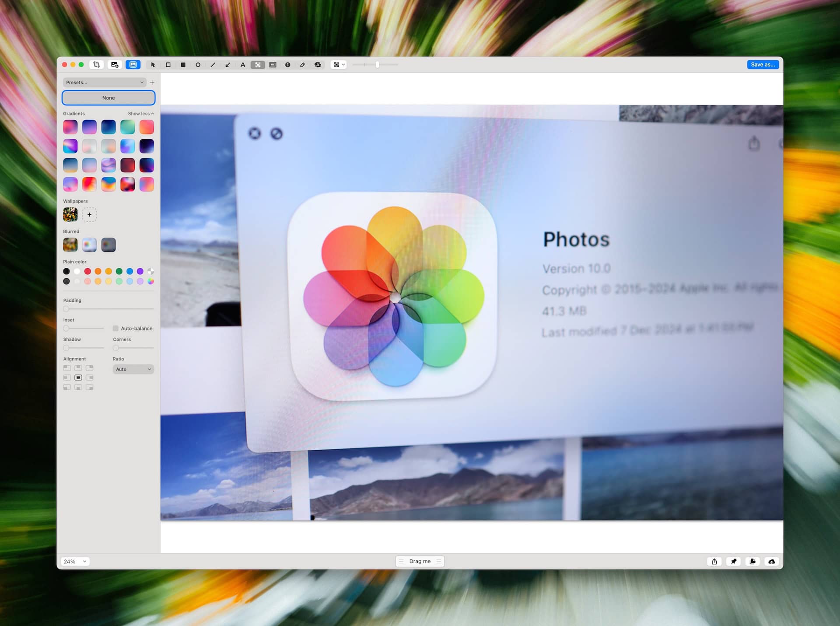
Task: Enable the Auto-balance option
Action: pos(116,329)
